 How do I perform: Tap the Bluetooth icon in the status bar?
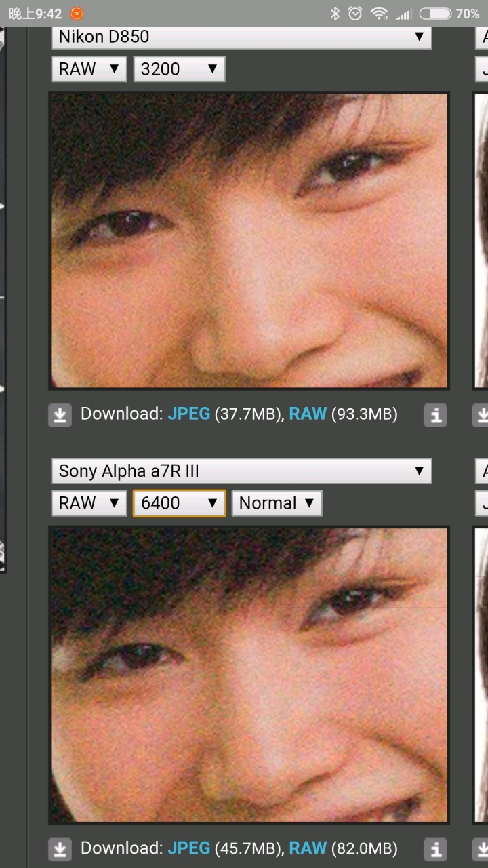coord(334,14)
